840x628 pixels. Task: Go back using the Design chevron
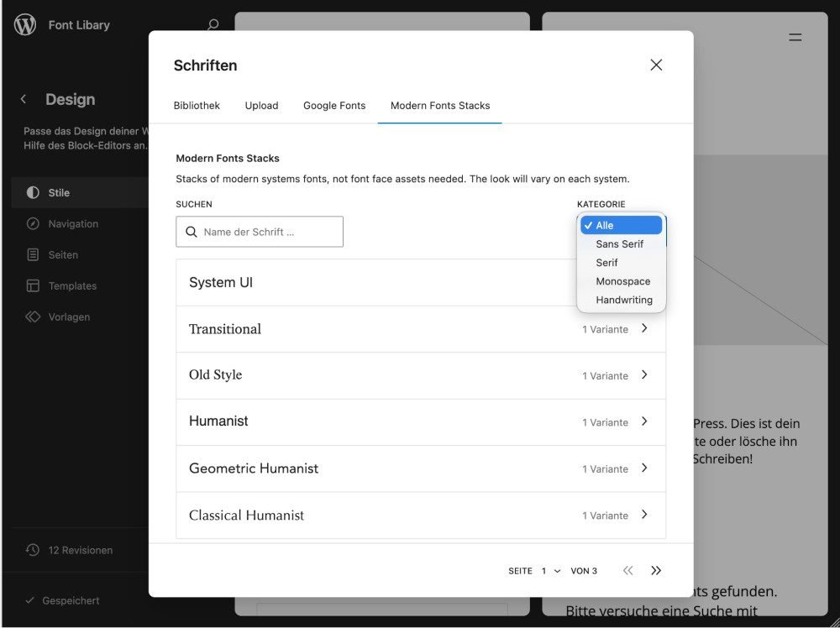24,99
